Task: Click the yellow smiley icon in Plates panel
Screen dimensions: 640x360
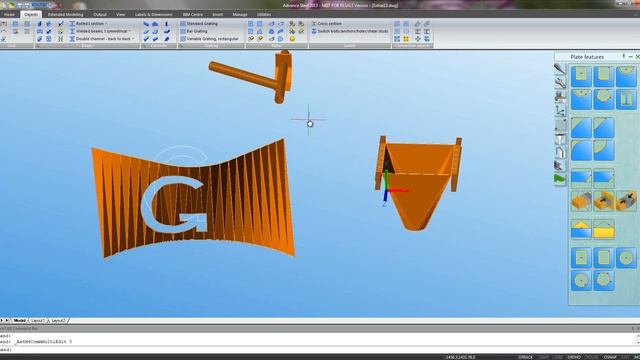Action: coord(292,39)
